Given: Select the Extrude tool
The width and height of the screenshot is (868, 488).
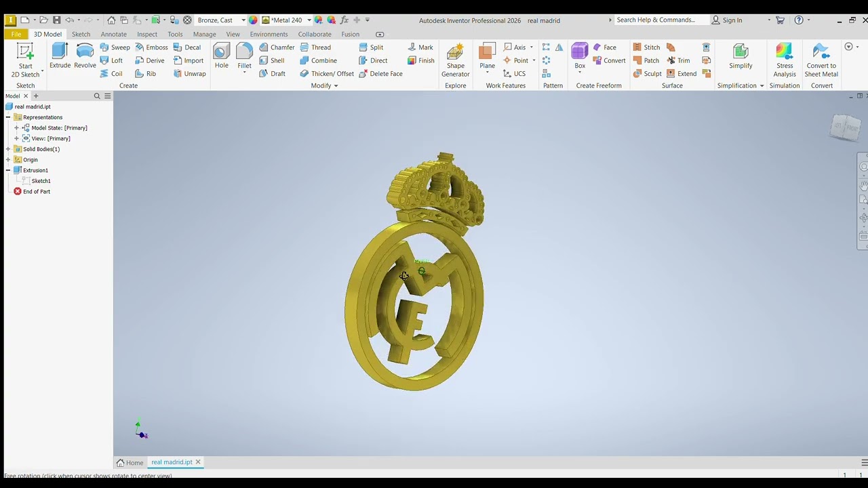Looking at the screenshot, I should click(60, 56).
